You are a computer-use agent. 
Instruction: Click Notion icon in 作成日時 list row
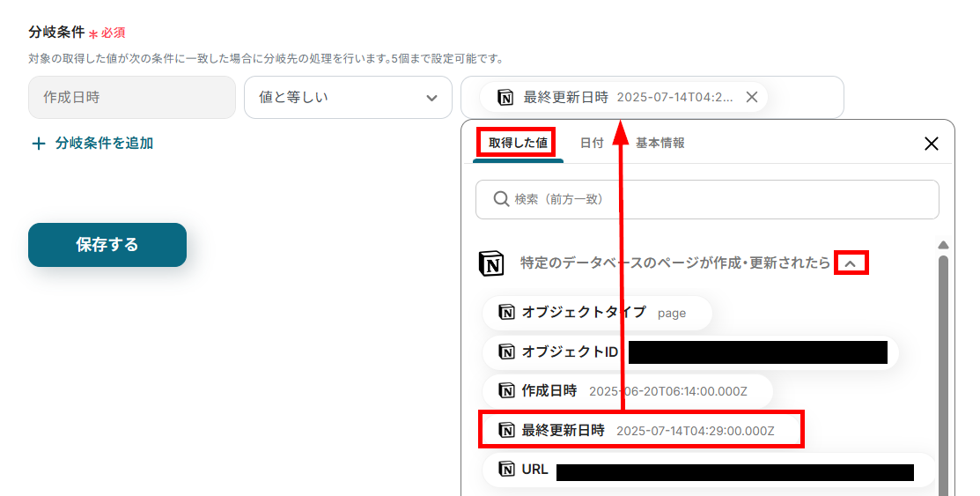[506, 391]
